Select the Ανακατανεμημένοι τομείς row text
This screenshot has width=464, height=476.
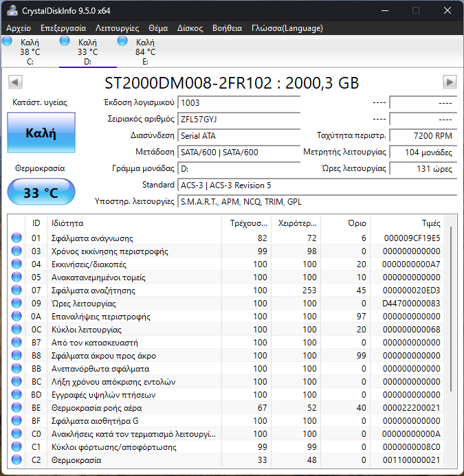coord(98,277)
